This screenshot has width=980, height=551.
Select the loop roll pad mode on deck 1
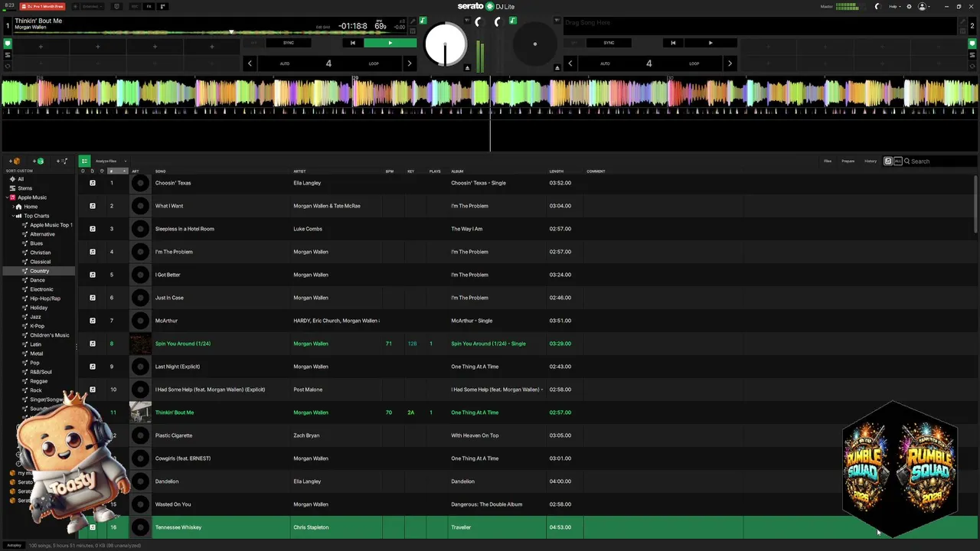pos(8,65)
